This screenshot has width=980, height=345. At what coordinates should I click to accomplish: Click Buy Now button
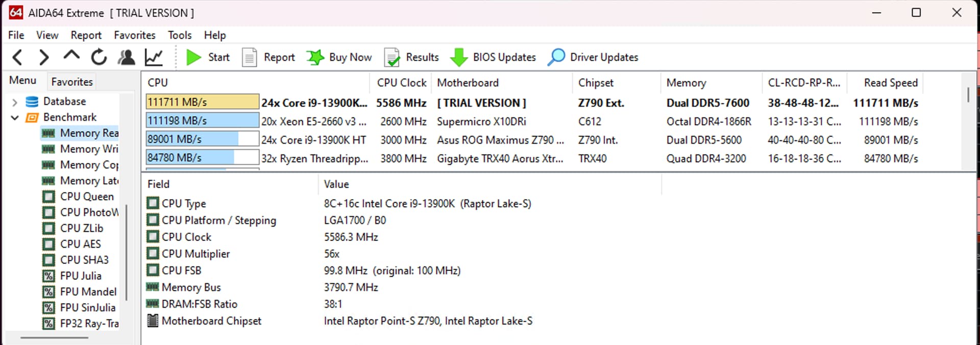click(x=339, y=57)
